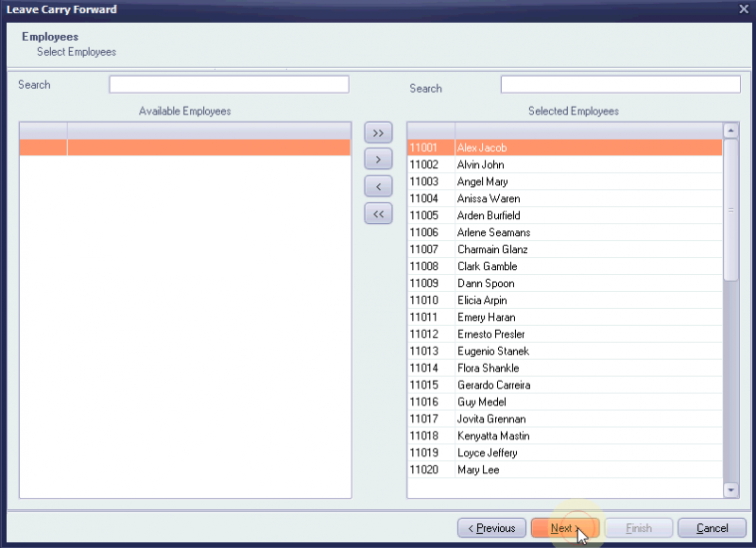Image resolution: width=756 pixels, height=548 pixels.
Task: Click the Selected Employees name column header
Action: pos(586,130)
